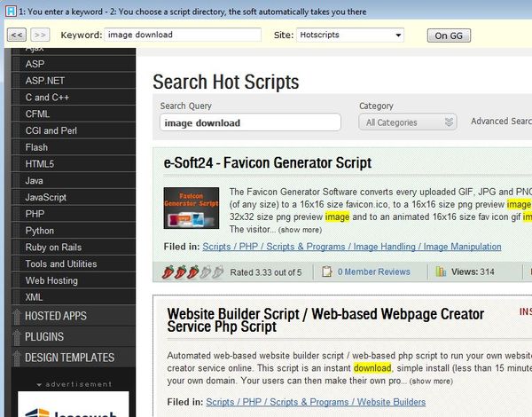Click the Search Hot Scripts heading

tap(226, 82)
